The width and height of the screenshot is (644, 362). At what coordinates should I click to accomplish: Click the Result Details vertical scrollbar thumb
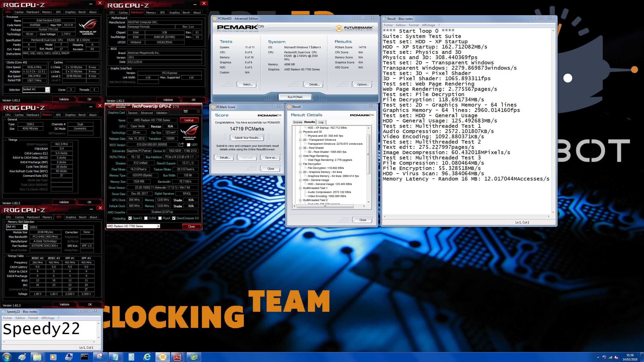(x=369, y=154)
